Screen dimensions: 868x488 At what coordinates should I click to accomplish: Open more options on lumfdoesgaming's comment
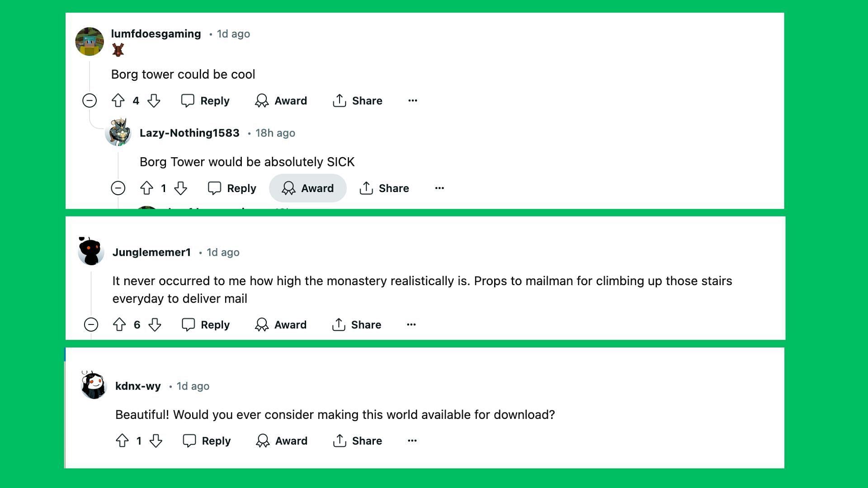point(413,100)
